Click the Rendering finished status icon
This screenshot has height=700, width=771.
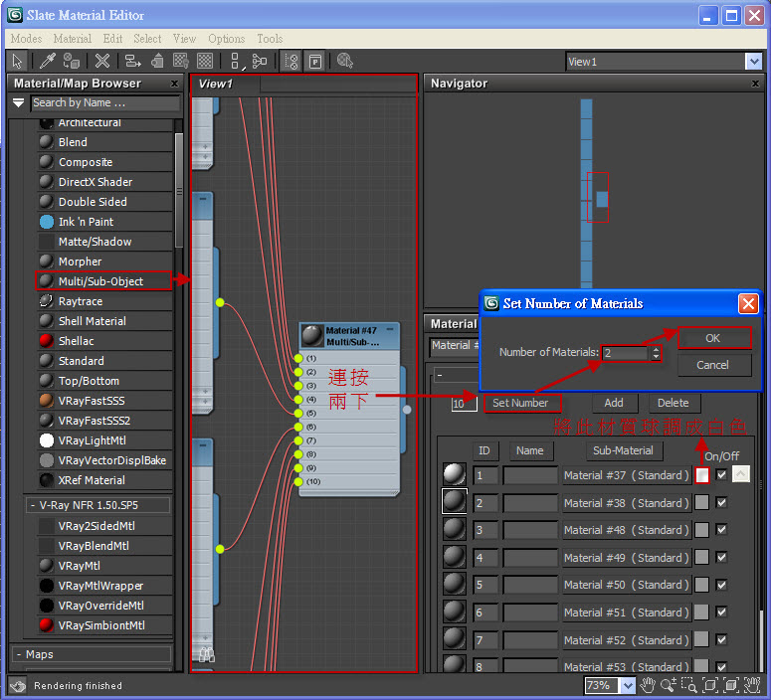click(x=18, y=686)
